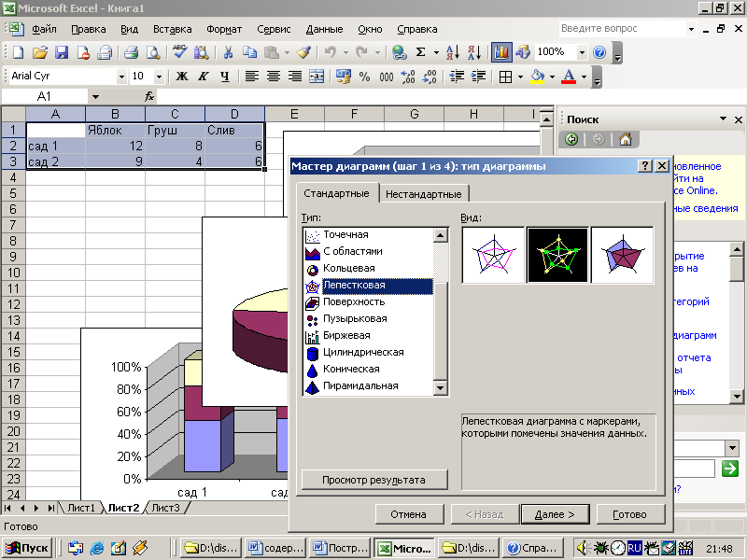The image size is (747, 560).
Task: Open a file with the folder icon
Action: click(x=40, y=52)
